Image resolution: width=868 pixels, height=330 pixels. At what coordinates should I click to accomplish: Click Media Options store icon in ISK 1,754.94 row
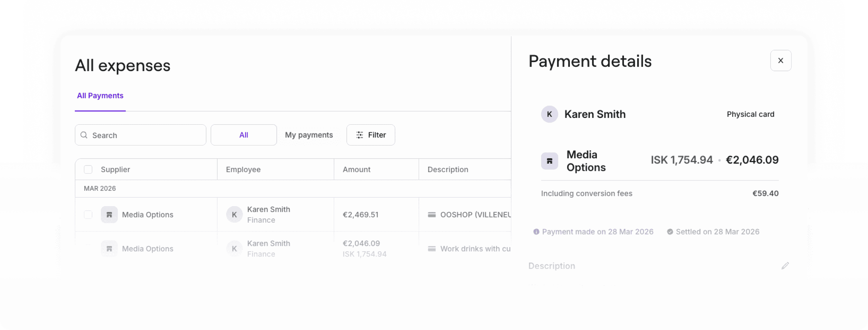tap(109, 249)
